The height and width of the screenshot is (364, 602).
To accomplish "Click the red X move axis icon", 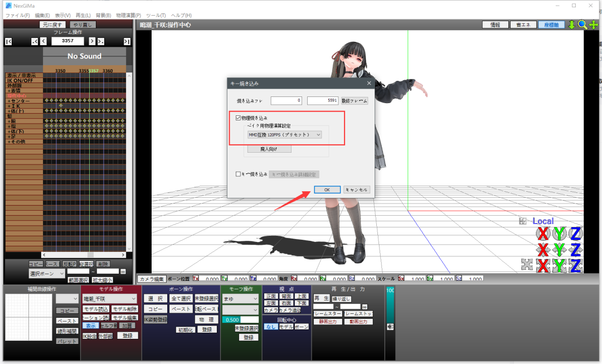I will [543, 250].
